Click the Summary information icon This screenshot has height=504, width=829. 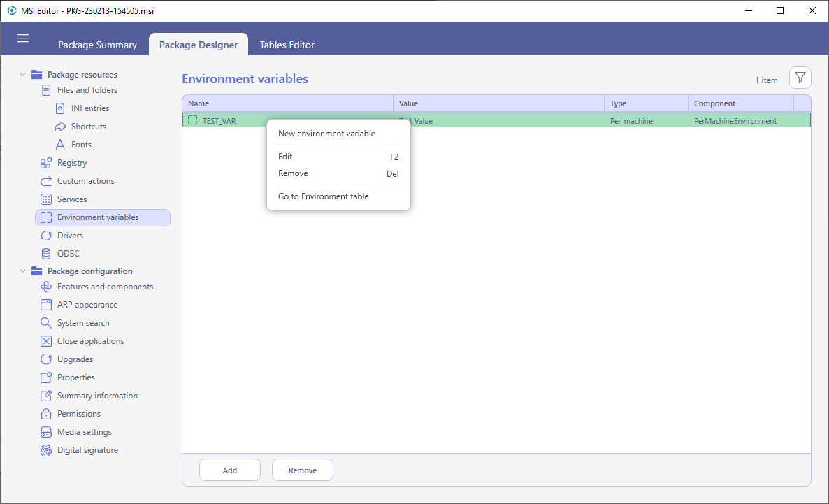[46, 396]
